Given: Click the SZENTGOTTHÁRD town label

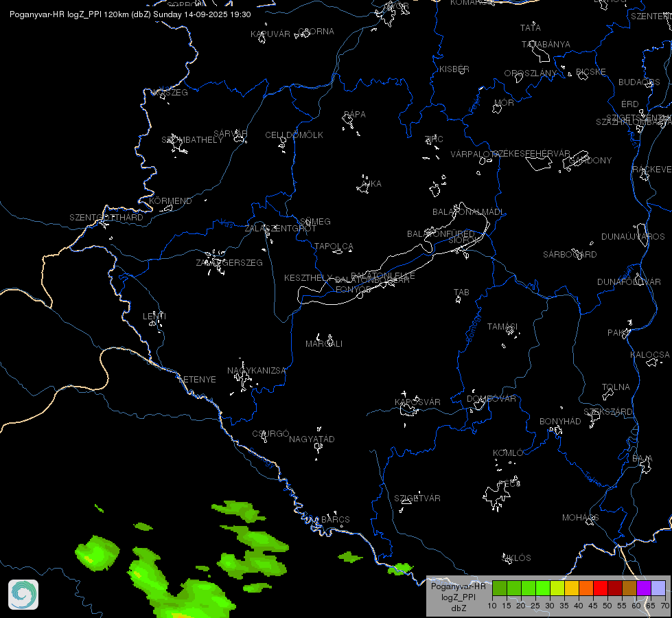Looking at the screenshot, I should click(106, 218).
